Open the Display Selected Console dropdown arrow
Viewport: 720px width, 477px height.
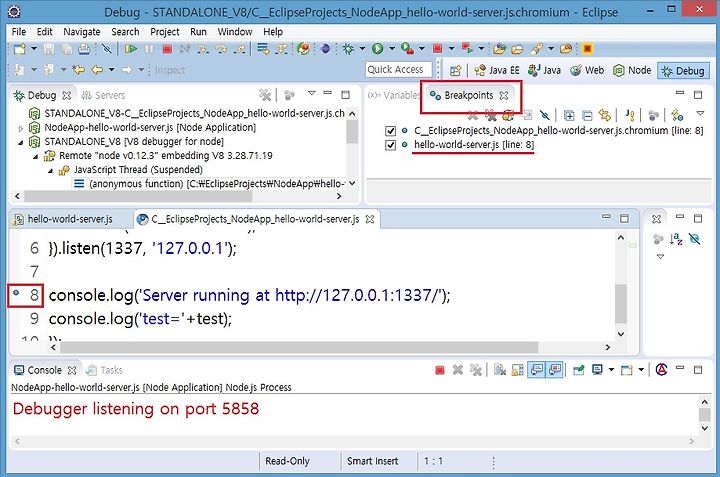coord(611,370)
